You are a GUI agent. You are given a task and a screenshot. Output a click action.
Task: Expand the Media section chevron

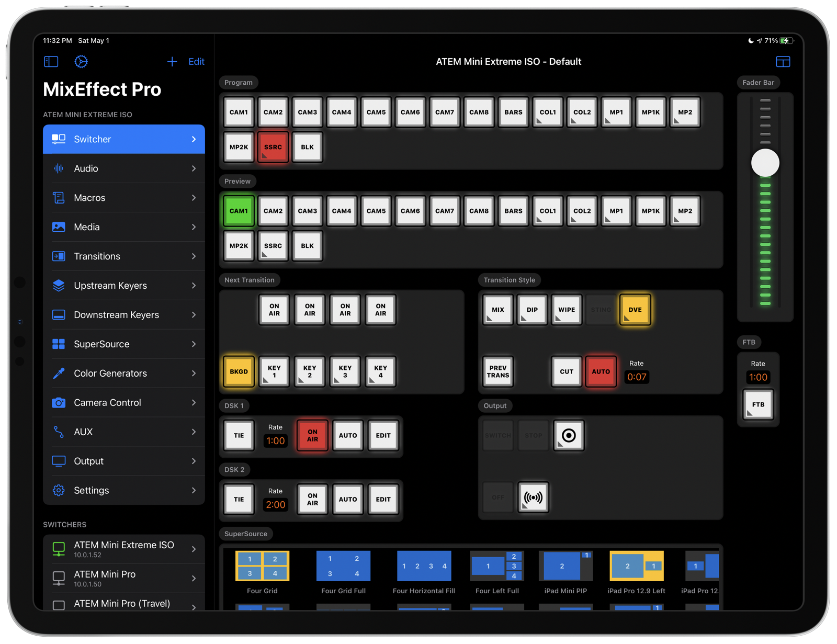pyautogui.click(x=194, y=227)
